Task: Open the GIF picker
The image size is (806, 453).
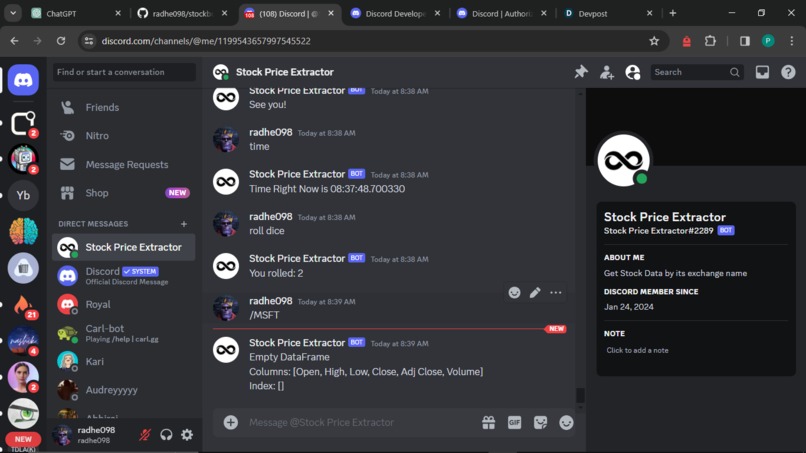Action: [514, 422]
